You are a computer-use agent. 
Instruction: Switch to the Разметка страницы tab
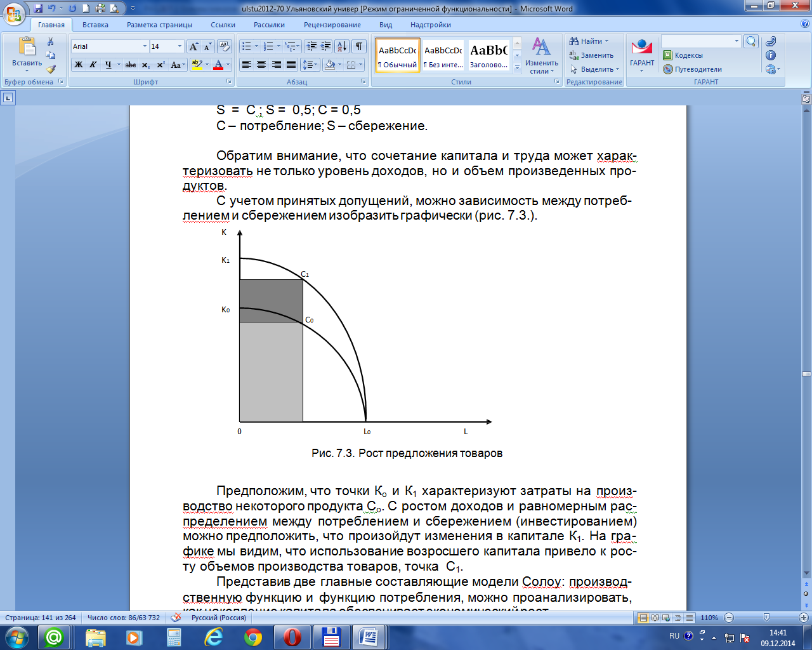click(159, 25)
